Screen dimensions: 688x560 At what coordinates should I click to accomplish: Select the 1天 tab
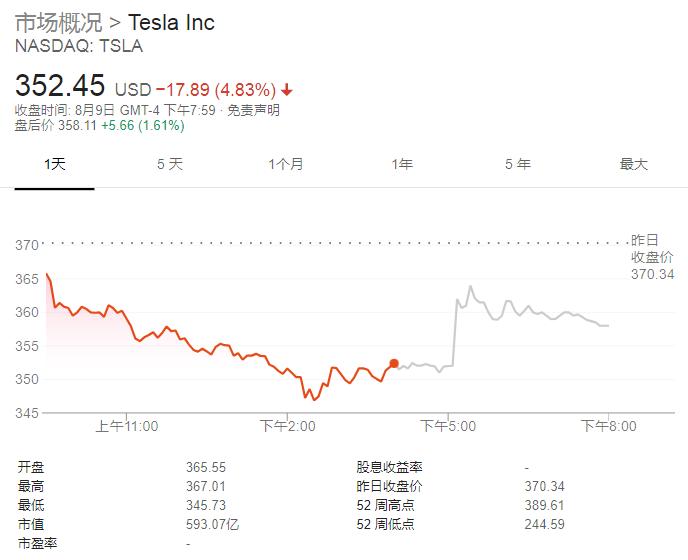tap(55, 164)
